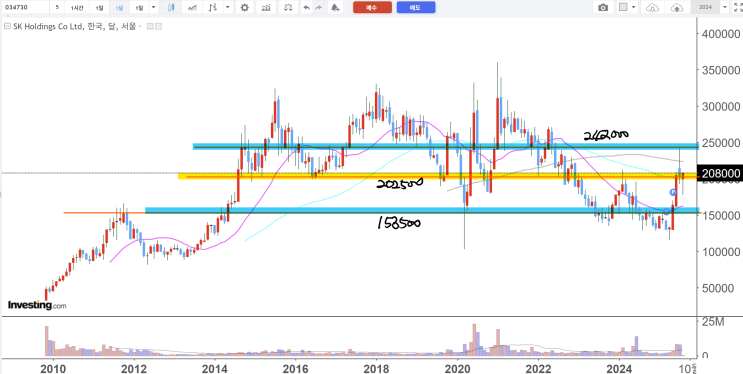The width and height of the screenshot is (743, 374).
Task: Click second small square icon after legend title
Action: (x=159, y=27)
